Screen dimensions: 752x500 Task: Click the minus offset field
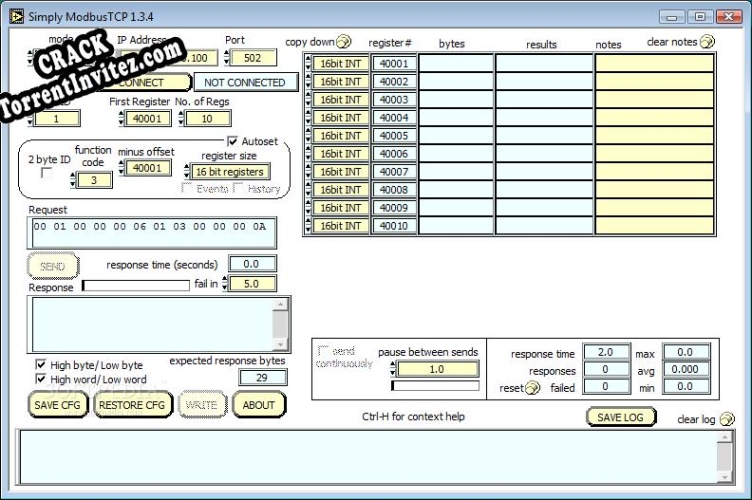pos(147,168)
